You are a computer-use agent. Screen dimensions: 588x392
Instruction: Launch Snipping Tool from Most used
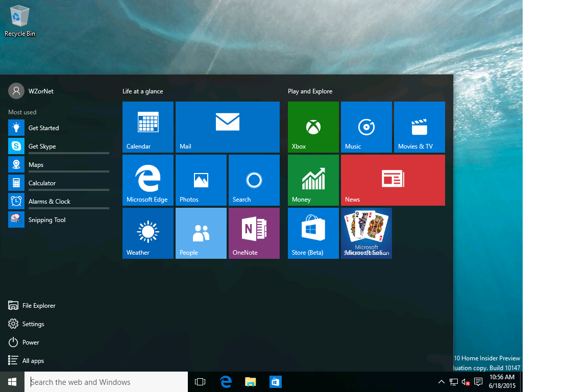pos(59,219)
